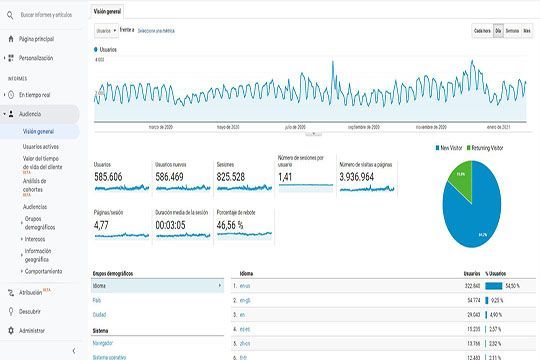
Task: Click the sessions per user 1,41 sparkline
Action: (306, 188)
